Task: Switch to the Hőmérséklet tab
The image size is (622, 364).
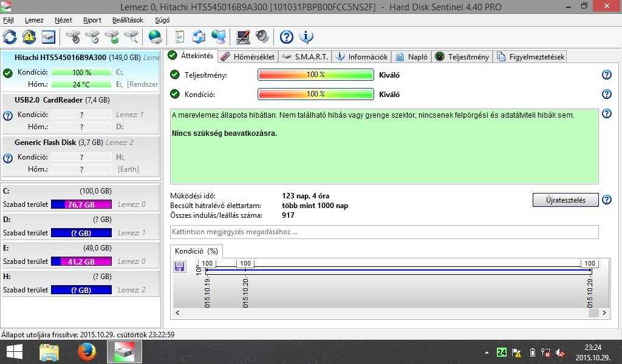Action: click(248, 56)
